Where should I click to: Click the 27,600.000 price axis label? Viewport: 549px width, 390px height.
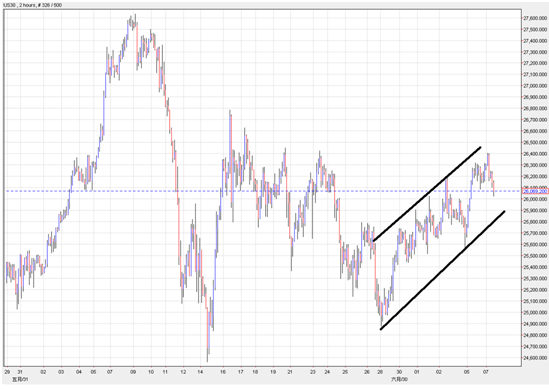pos(535,18)
